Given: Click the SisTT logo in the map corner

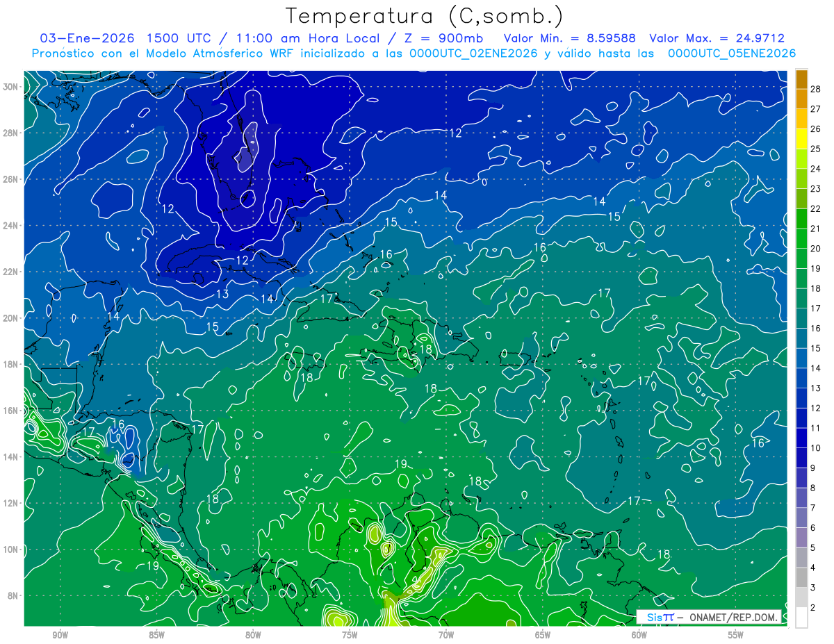Looking at the screenshot, I should pos(660,617).
